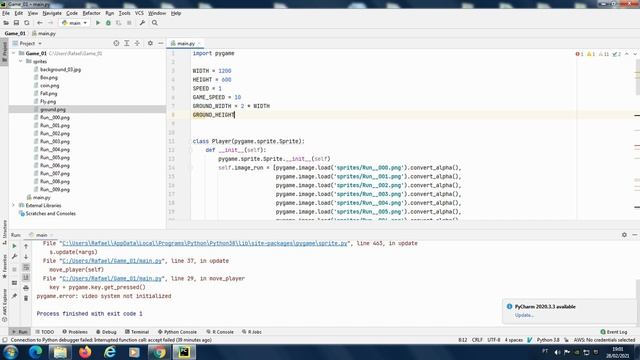Navigate back with the left arrow icon
Screen dimensions: 640x360
(x=40, y=23)
